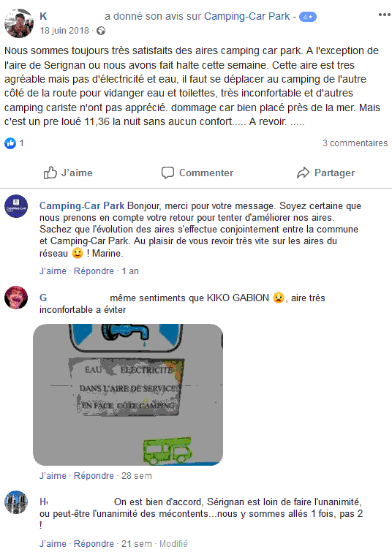Click the Partager share arrow button
392x552 pixels.
(x=325, y=173)
